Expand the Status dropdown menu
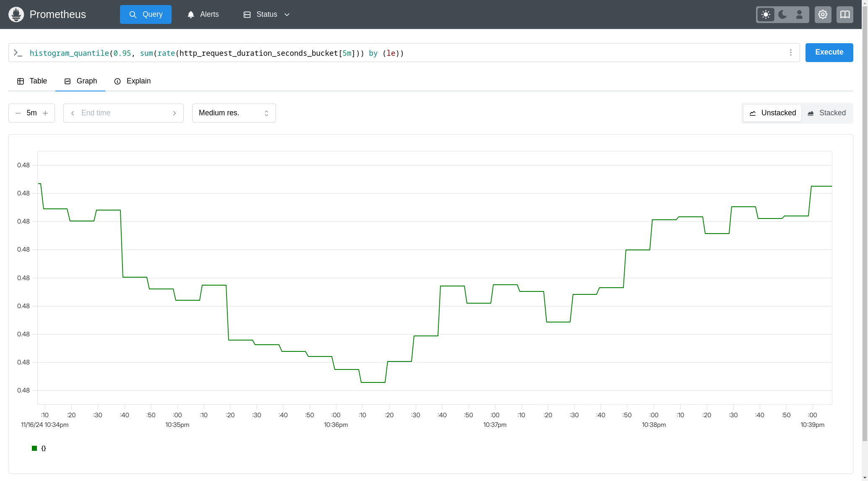This screenshot has height=481, width=868. pos(266,14)
